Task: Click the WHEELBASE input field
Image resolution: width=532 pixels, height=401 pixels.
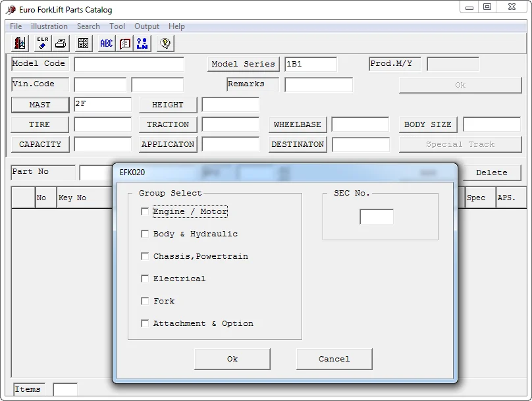Action: point(360,124)
